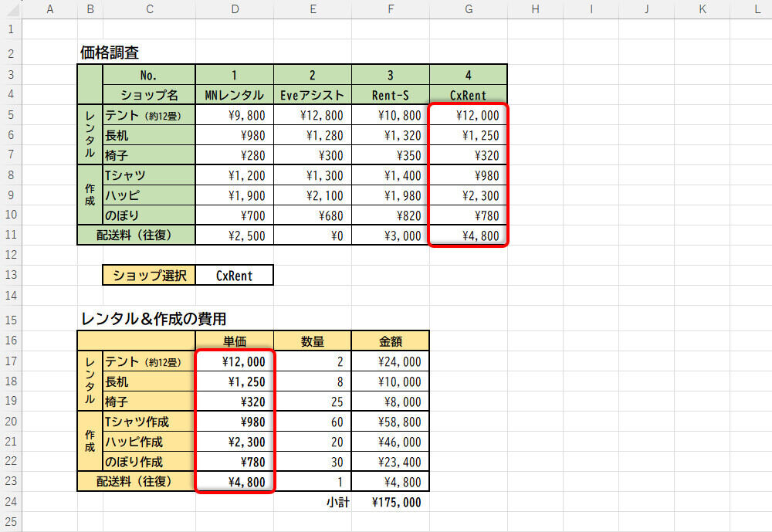Click the 単価 column header cell
This screenshot has width=772, height=532.
(235, 341)
